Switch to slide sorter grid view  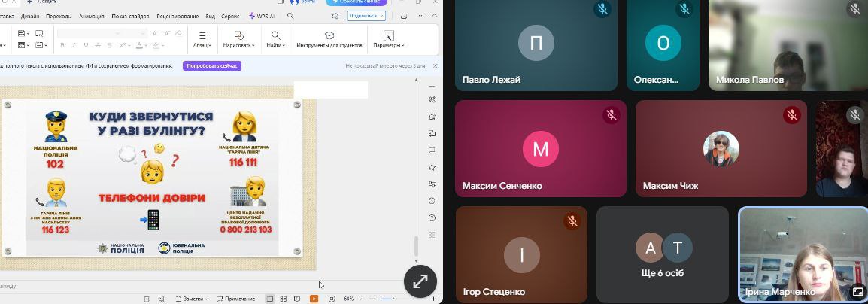(284, 299)
